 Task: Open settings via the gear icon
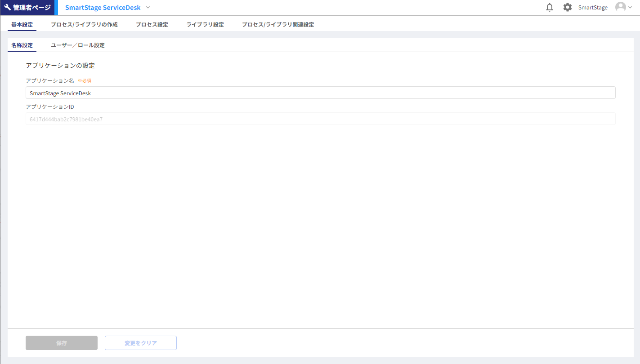tap(568, 8)
